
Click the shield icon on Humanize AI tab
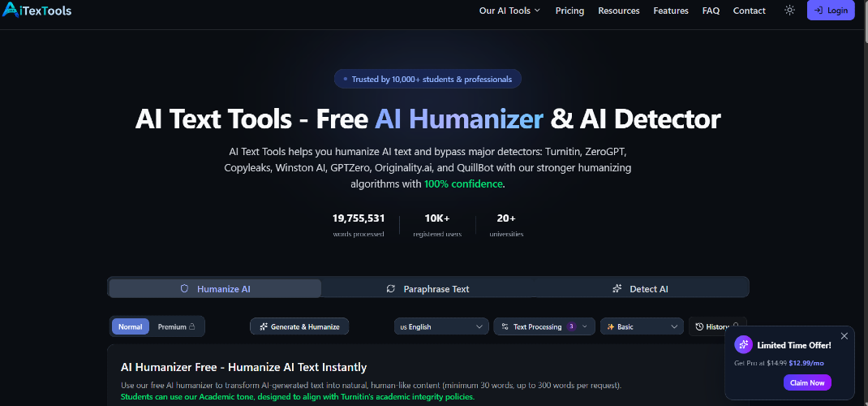point(185,288)
